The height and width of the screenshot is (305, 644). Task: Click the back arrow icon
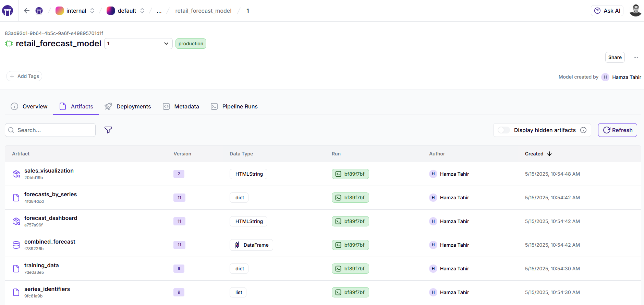coord(27,11)
